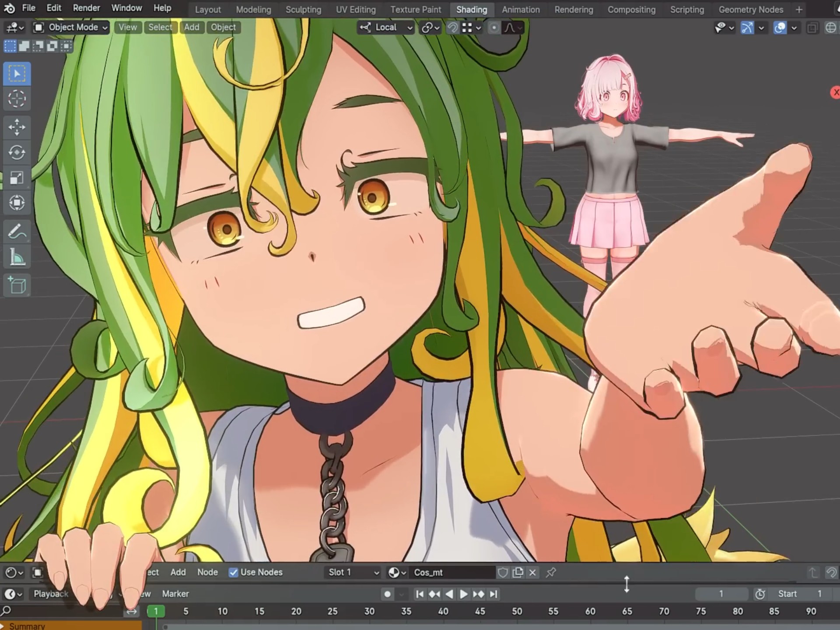Image resolution: width=840 pixels, height=630 pixels.
Task: Expand the overlay options arrow
Action: point(794,28)
